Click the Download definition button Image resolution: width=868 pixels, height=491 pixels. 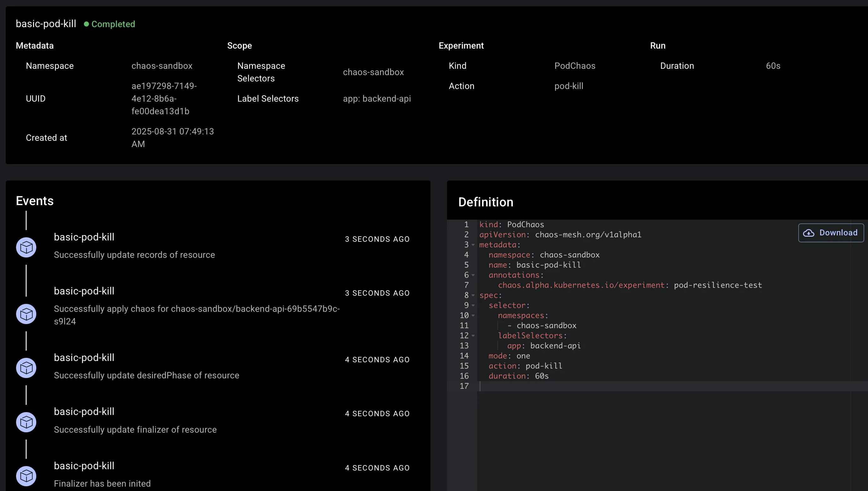[x=830, y=233]
